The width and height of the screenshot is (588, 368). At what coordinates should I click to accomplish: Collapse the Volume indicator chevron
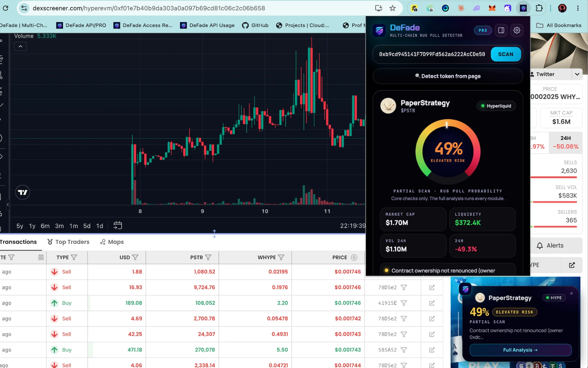(x=20, y=46)
